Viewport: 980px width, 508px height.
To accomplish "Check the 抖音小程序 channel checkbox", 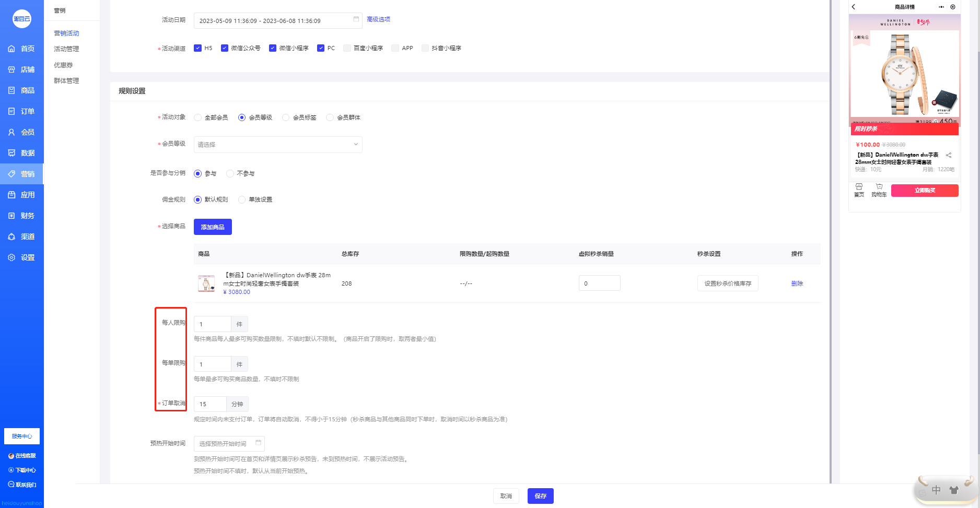I will tap(425, 48).
